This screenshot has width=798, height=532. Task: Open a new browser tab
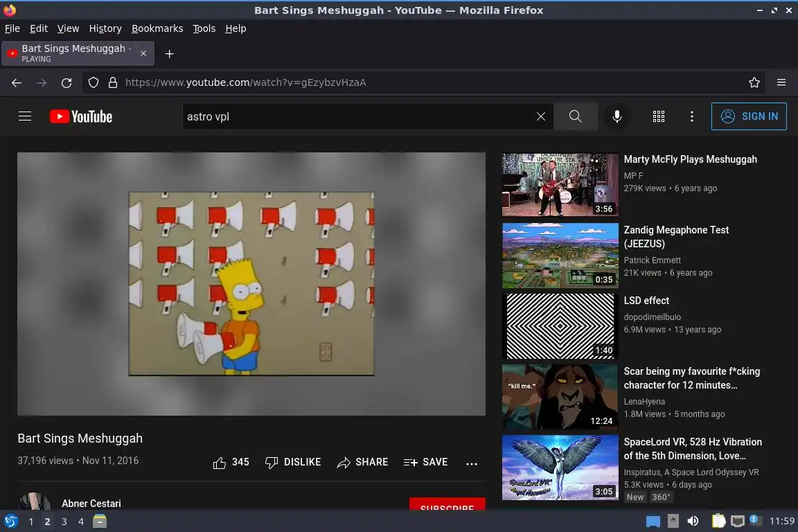(x=170, y=53)
